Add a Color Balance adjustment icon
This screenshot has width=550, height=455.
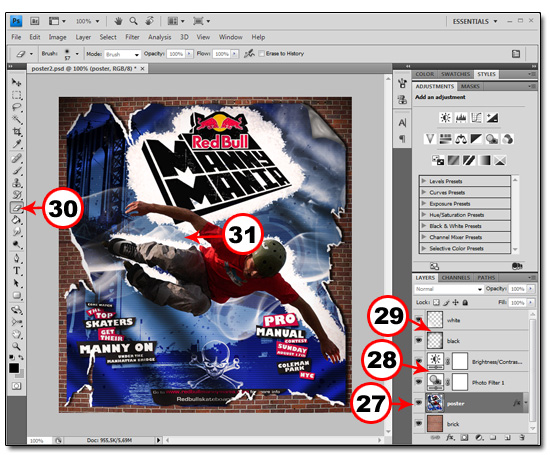click(461, 139)
